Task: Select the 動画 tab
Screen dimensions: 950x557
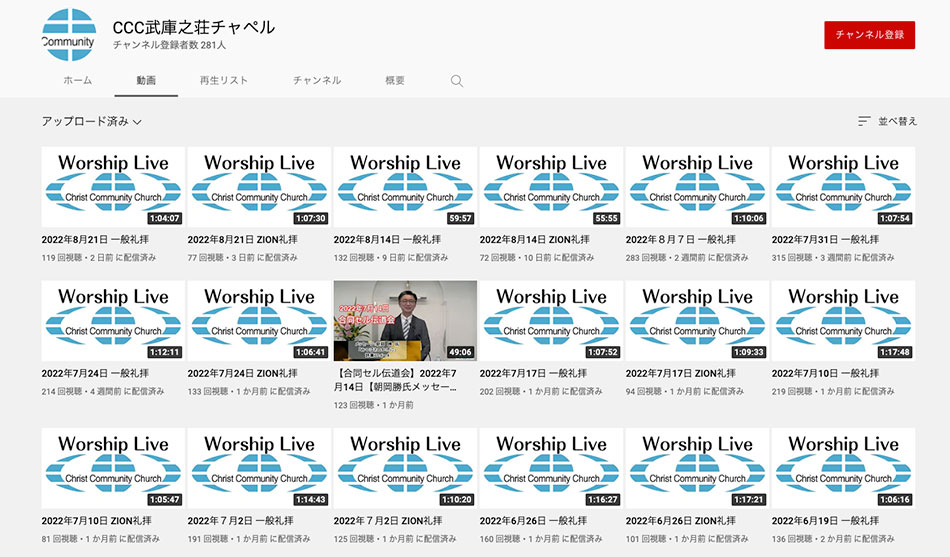Action: [x=146, y=80]
